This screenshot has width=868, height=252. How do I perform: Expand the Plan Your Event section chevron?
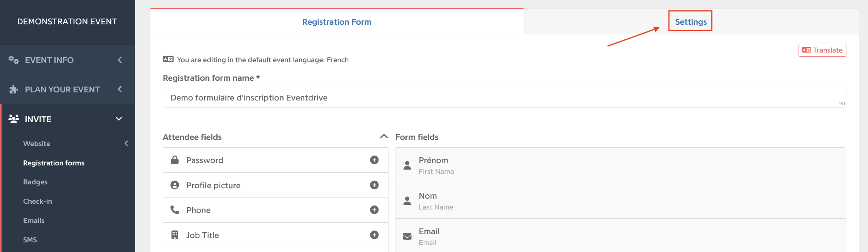pos(120,89)
